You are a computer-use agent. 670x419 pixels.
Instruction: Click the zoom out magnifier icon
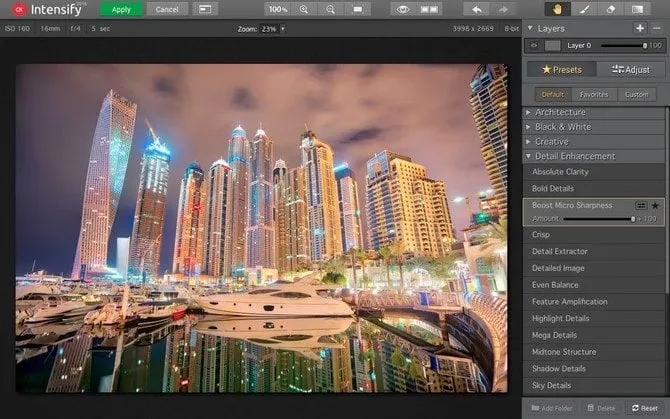click(x=331, y=9)
